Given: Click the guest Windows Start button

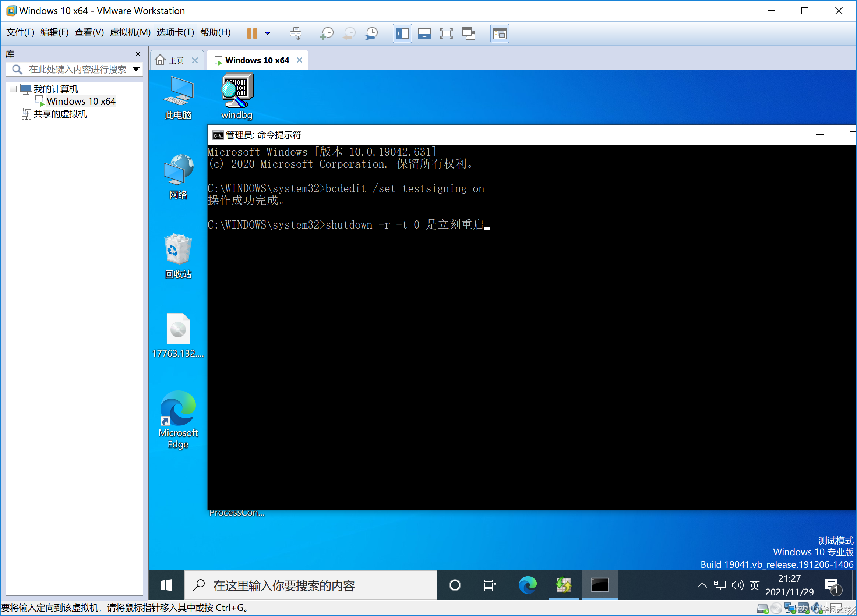Looking at the screenshot, I should (166, 585).
